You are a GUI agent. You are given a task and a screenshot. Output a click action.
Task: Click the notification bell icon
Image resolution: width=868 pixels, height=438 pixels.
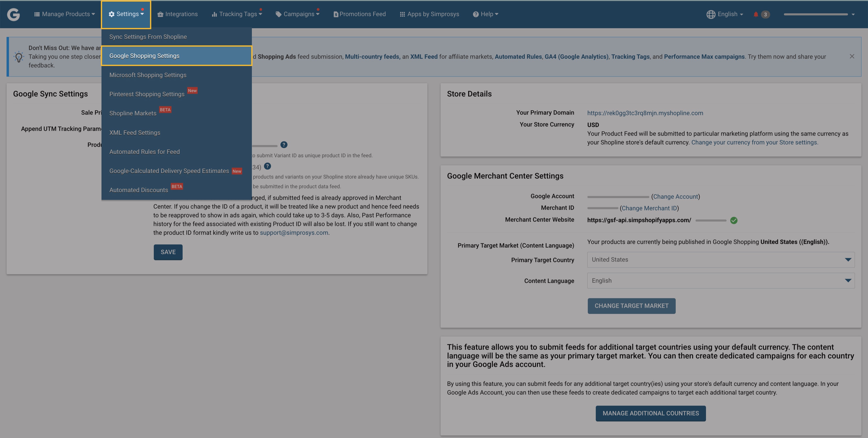pyautogui.click(x=756, y=14)
